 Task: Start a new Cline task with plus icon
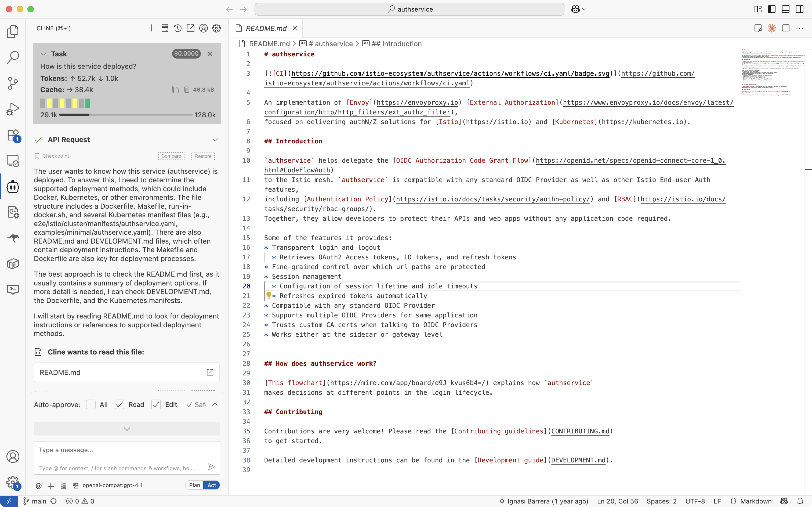coord(151,28)
